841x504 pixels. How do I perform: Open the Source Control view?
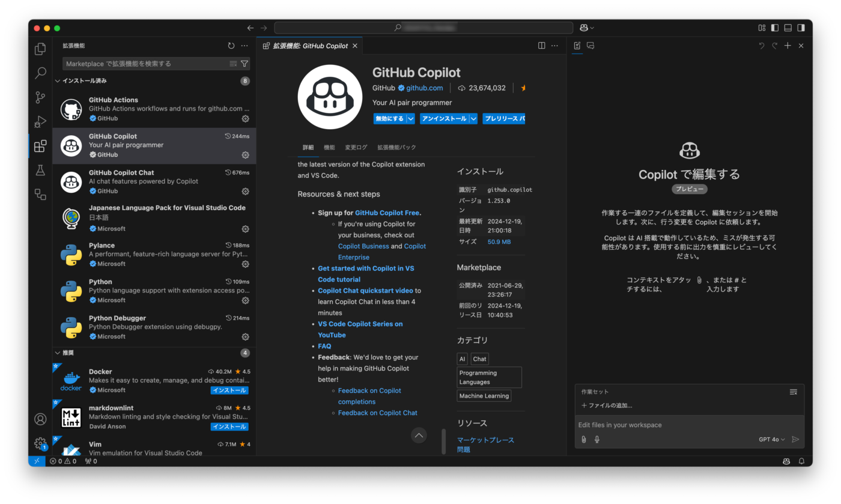[x=40, y=97]
